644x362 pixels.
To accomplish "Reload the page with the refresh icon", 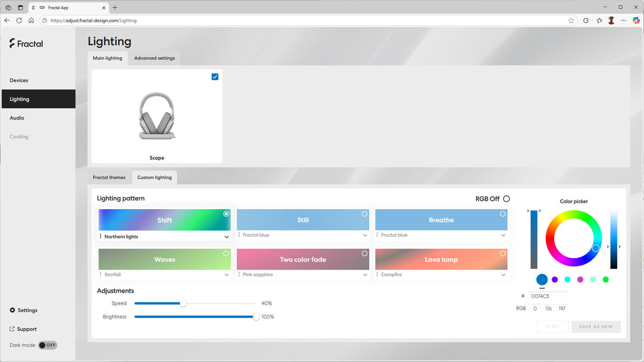I will coord(19,20).
